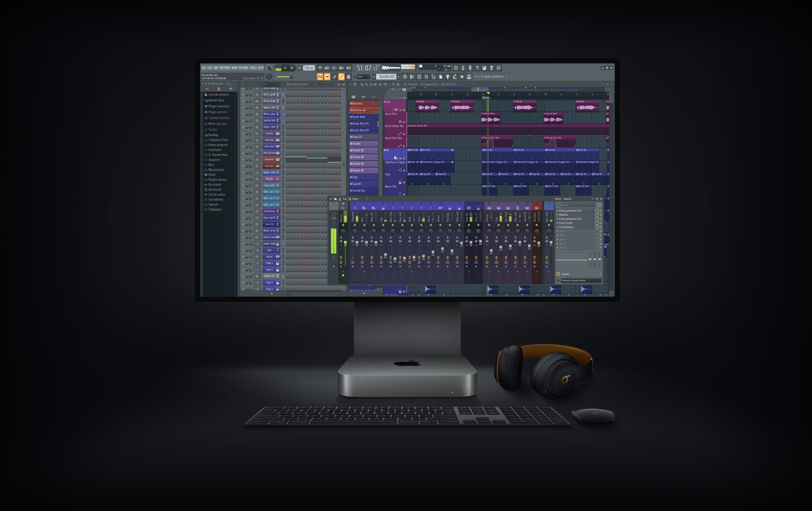
Task: Toggle the orange link/multilink controllers icon
Action: click(x=341, y=77)
